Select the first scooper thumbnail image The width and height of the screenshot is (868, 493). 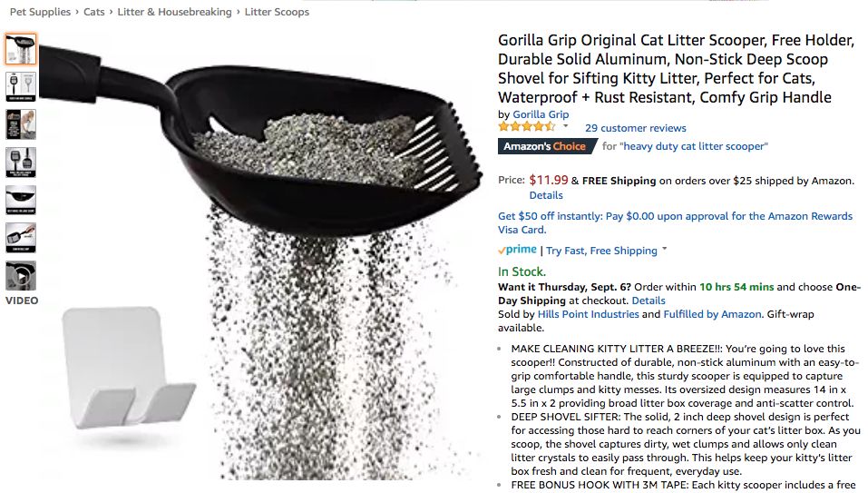pyautogui.click(x=21, y=48)
